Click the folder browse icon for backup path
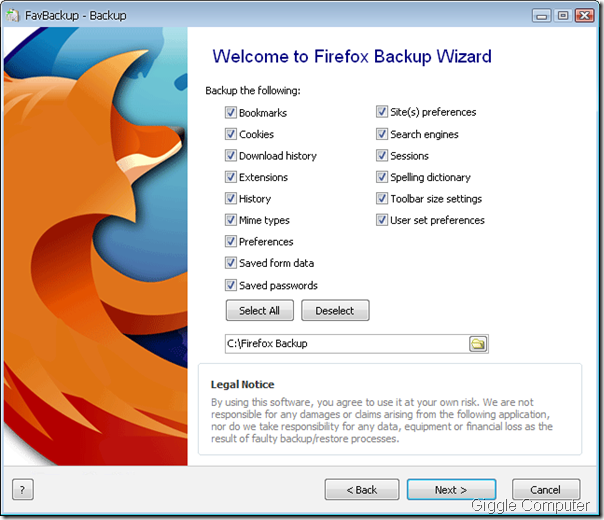Viewport: 604px width, 520px height. (478, 344)
